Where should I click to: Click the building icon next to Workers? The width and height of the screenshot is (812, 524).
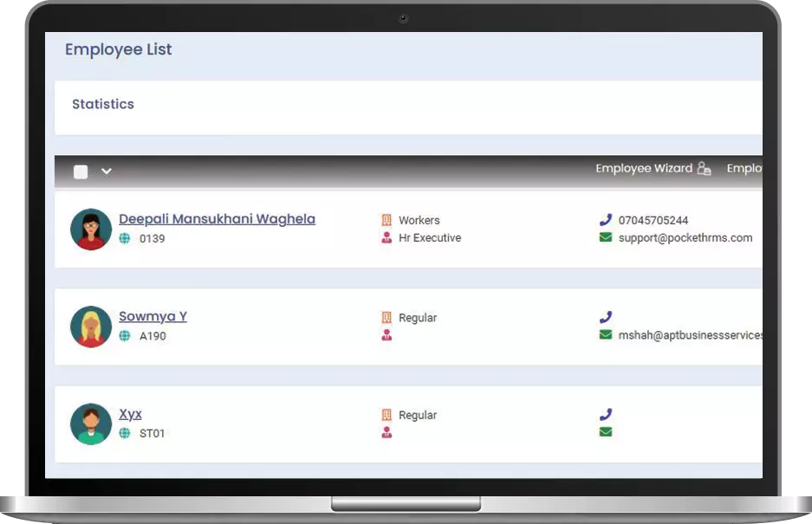pos(387,220)
